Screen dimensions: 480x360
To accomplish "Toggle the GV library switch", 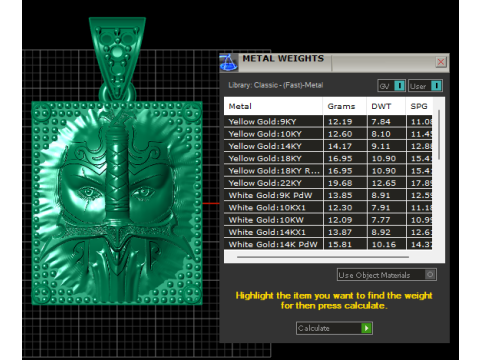I will pos(392,86).
